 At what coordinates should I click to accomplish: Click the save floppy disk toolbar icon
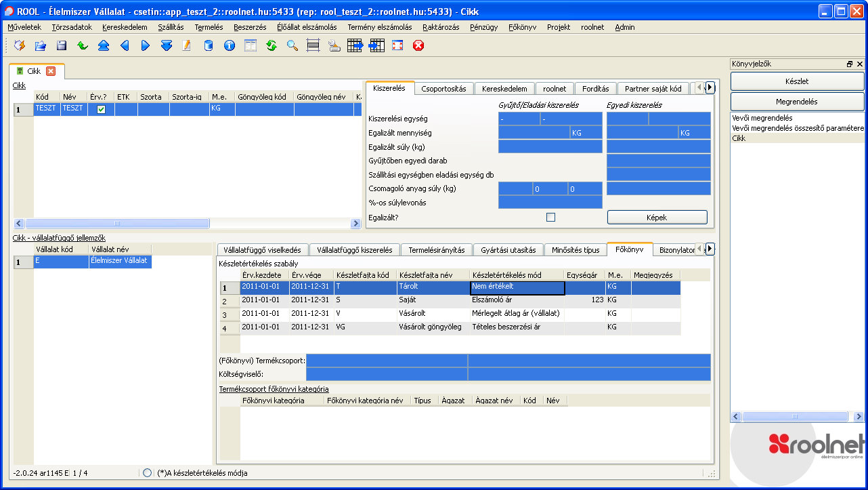click(x=62, y=46)
